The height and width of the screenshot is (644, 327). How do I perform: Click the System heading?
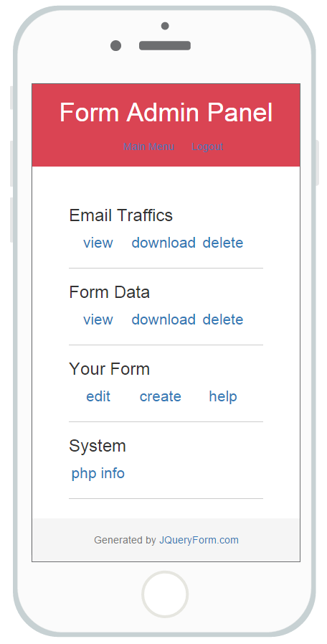click(98, 446)
